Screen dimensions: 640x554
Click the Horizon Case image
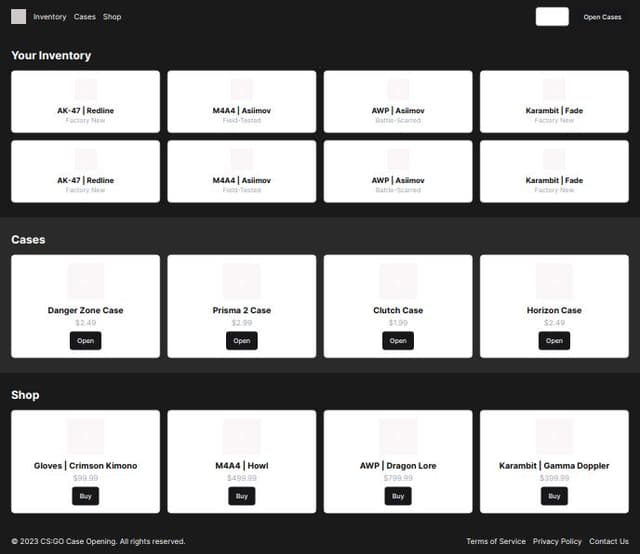554,281
